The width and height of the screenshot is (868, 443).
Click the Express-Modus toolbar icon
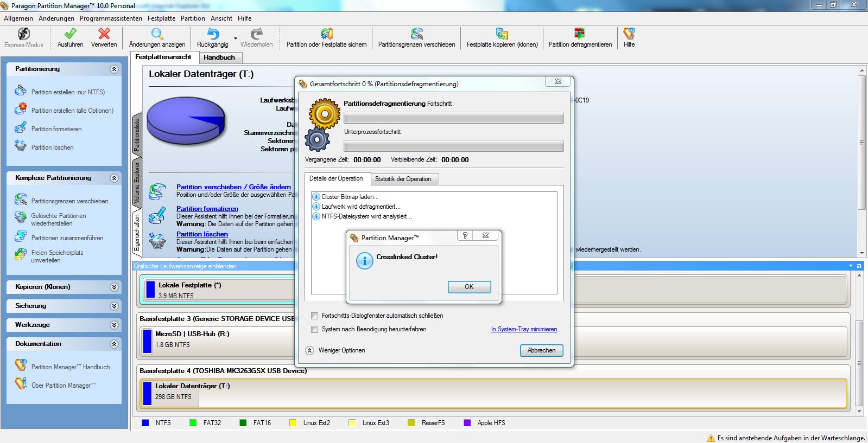pos(23,34)
